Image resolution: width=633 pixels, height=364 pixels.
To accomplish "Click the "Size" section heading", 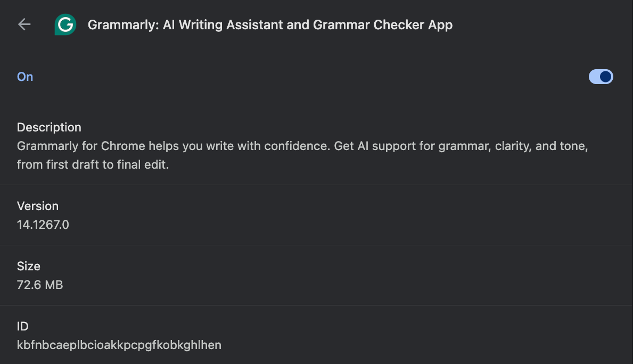I will [29, 266].
